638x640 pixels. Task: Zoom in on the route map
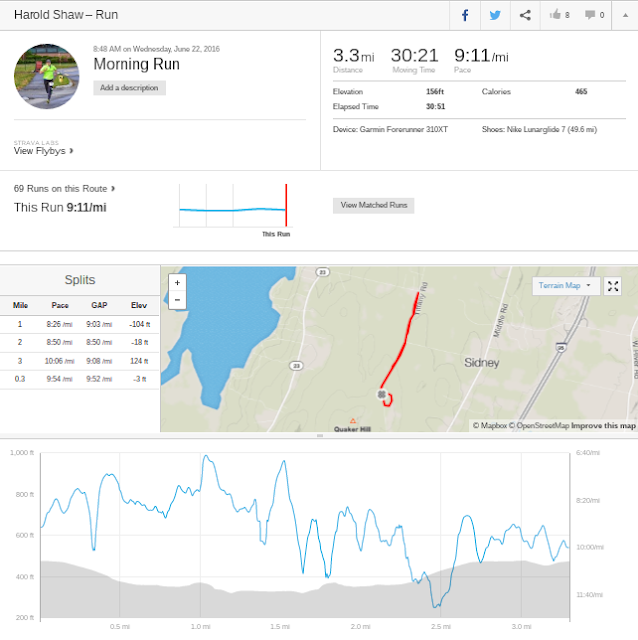[x=177, y=282]
